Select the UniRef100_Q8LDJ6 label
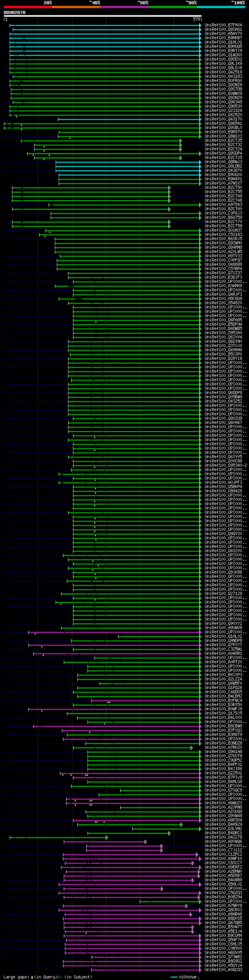 coord(223,68)
